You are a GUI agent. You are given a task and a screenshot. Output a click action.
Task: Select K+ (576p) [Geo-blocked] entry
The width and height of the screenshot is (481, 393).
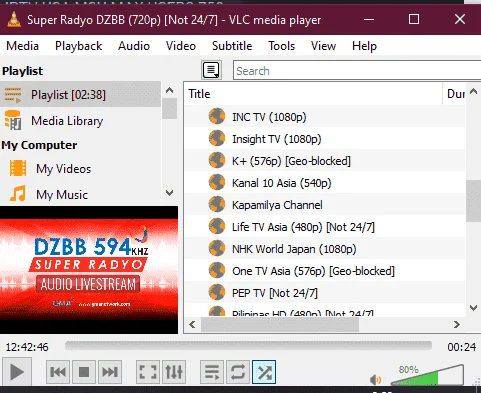(325, 161)
